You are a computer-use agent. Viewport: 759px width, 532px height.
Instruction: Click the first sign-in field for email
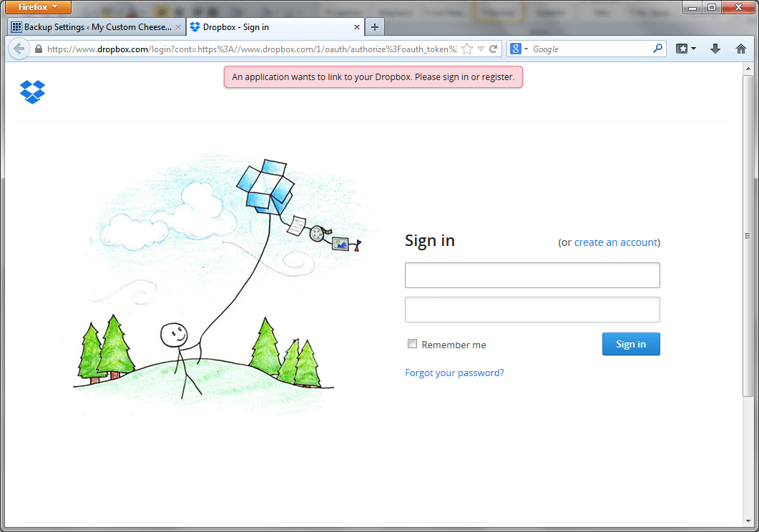click(x=532, y=275)
